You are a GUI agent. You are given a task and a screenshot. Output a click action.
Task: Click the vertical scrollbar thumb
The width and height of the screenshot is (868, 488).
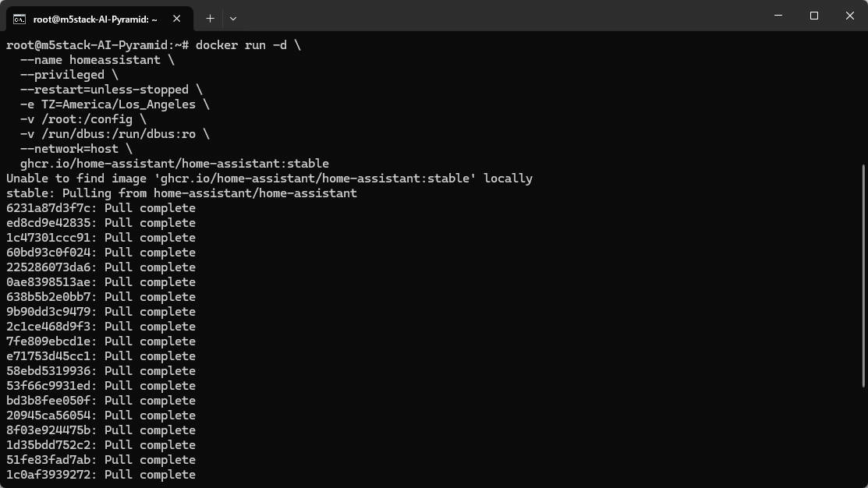863,274
